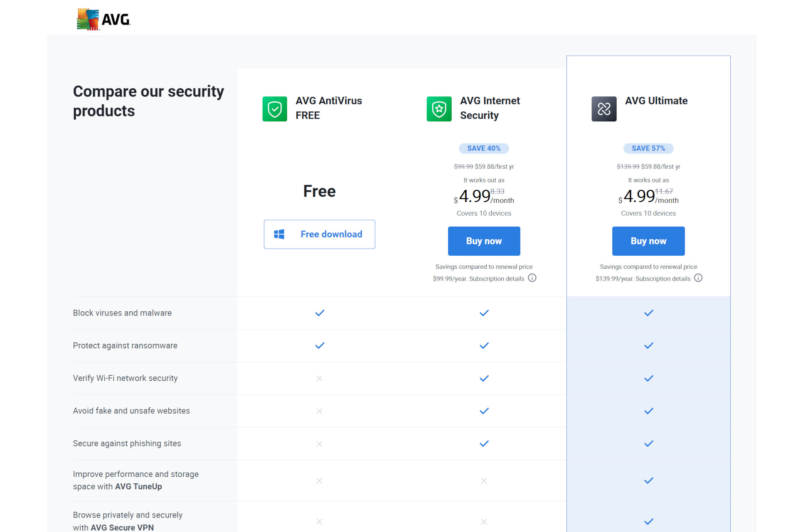
Task: Click the AVG logo
Action: tap(103, 19)
